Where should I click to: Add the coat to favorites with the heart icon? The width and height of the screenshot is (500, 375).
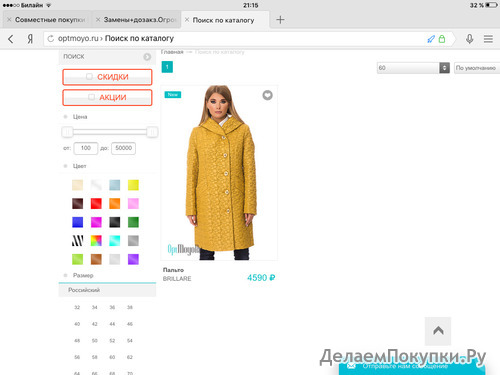coord(267,95)
